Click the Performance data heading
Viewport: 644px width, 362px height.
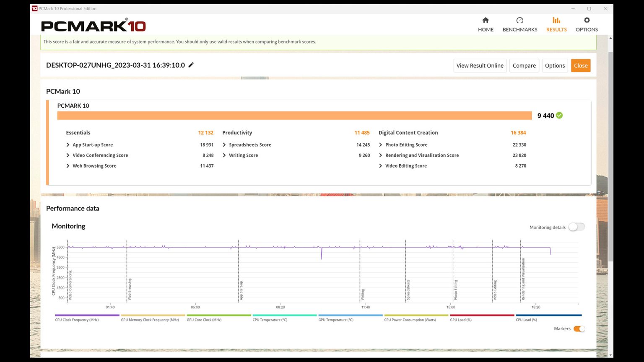pos(73,208)
